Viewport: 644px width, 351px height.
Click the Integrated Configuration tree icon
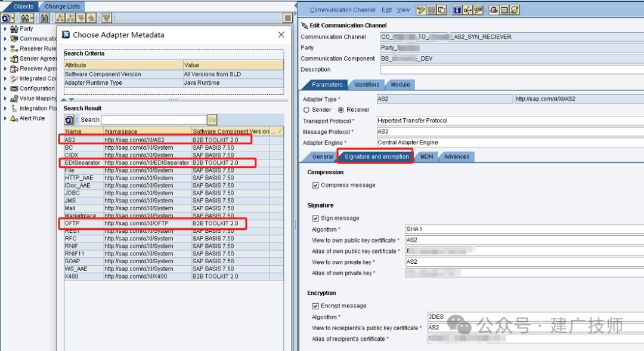pyautogui.click(x=14, y=79)
